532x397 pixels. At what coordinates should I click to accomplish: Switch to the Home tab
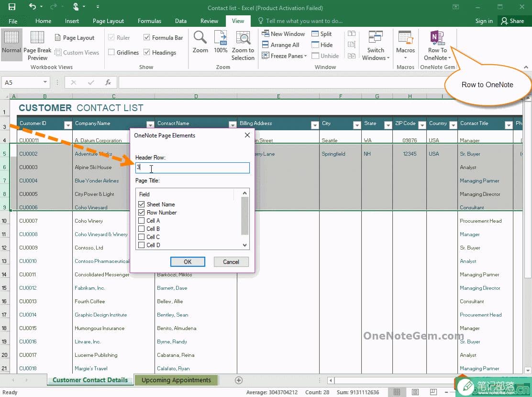click(x=44, y=21)
